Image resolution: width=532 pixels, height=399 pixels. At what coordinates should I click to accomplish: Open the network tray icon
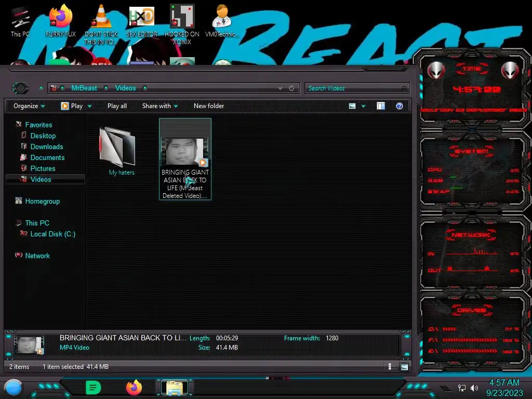(x=461, y=388)
